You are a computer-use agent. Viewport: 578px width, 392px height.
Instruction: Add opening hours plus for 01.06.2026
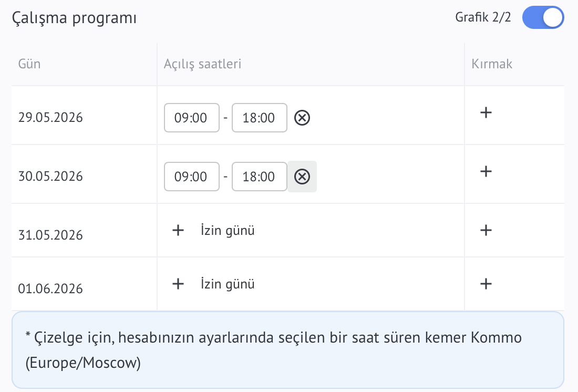178,284
